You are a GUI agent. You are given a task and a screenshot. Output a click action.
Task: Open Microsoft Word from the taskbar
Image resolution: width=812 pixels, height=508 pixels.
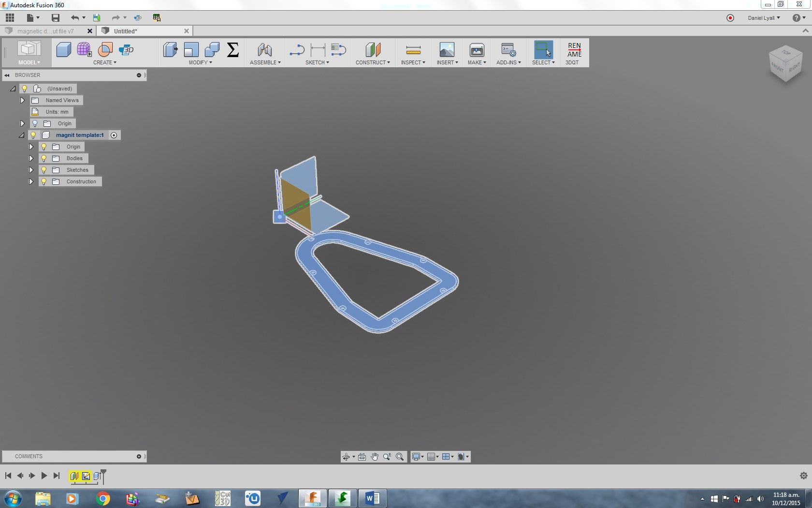click(372, 498)
